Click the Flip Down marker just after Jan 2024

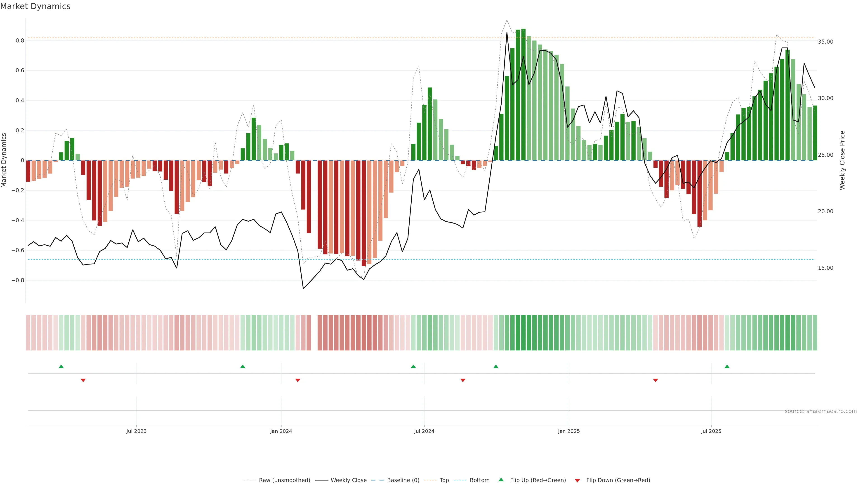click(x=297, y=380)
